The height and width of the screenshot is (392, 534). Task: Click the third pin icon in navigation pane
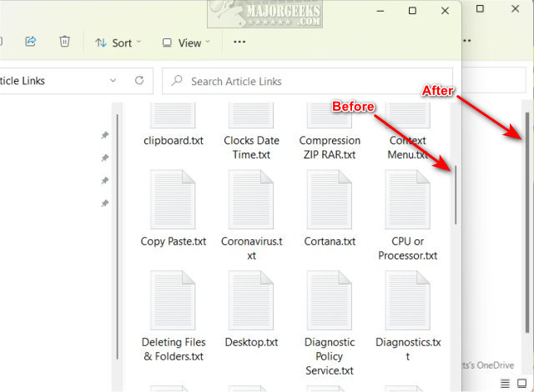click(105, 180)
